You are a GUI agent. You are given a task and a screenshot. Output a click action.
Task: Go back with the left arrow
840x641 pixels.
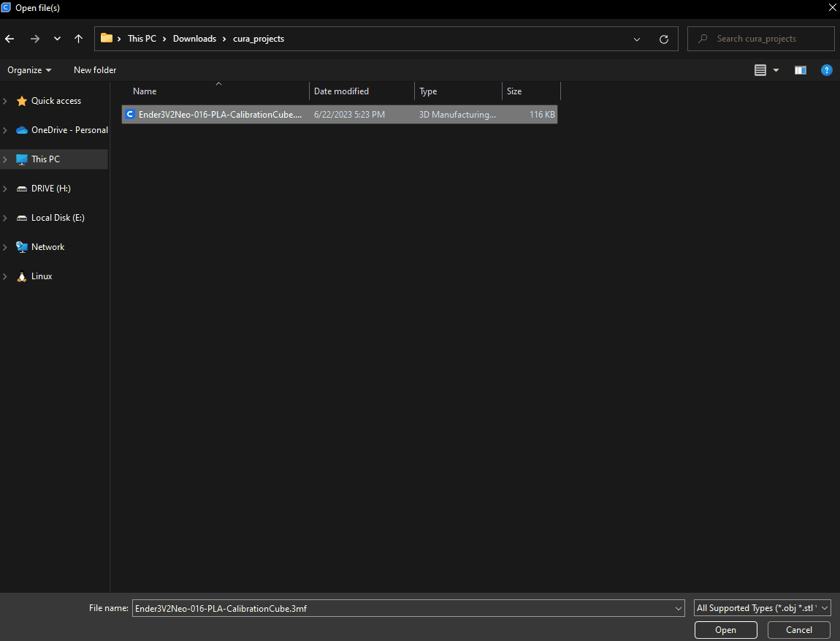coord(9,39)
